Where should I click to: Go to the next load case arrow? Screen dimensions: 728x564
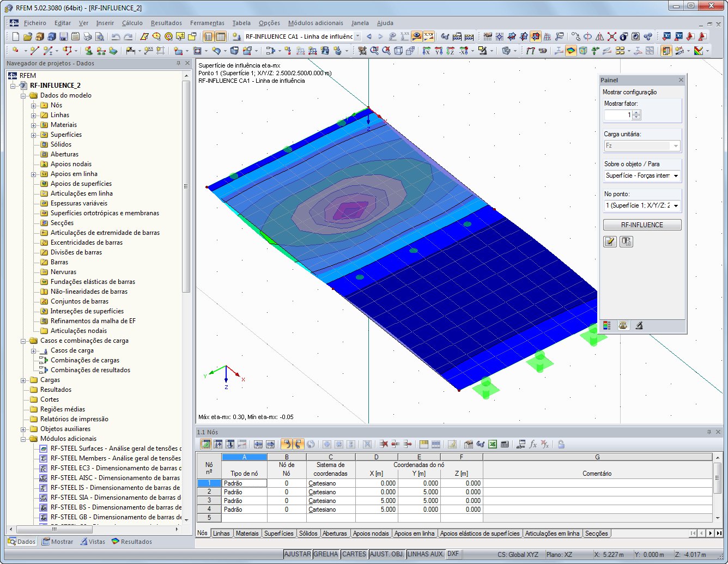tap(380, 37)
